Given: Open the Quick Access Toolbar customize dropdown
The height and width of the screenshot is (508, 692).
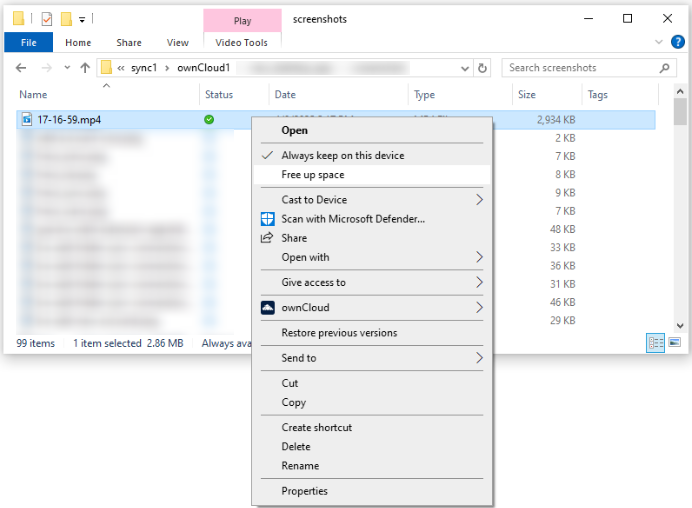Looking at the screenshot, I should pos(82,19).
